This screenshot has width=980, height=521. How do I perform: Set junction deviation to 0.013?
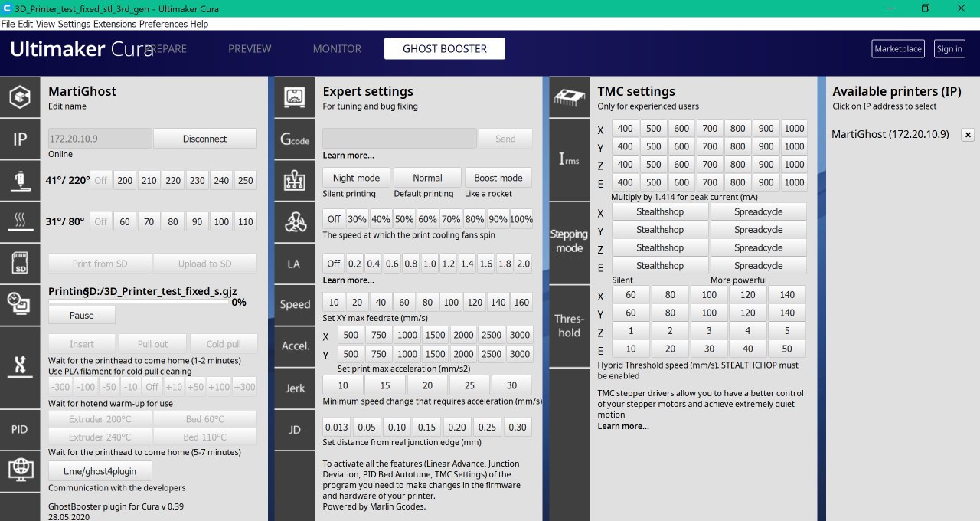coord(336,428)
